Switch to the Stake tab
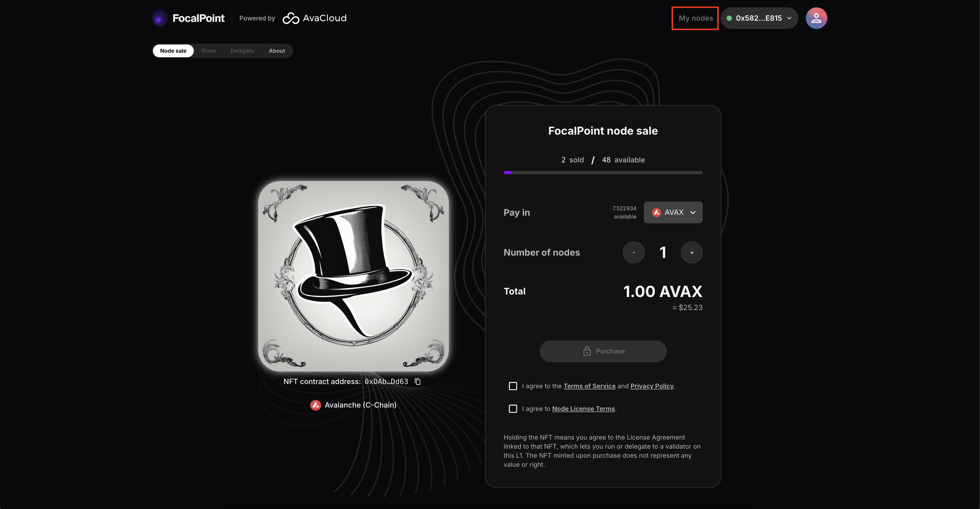The height and width of the screenshot is (509, 980). [x=209, y=51]
